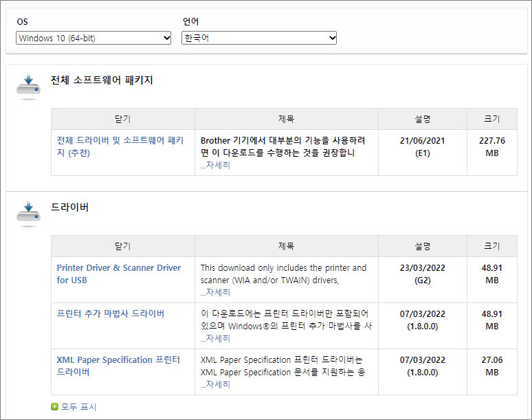Viewport: 532px width, 420px height.
Task: Click the 'Brother 기기에서 대부분의 기능을' description text
Action: click(x=282, y=146)
